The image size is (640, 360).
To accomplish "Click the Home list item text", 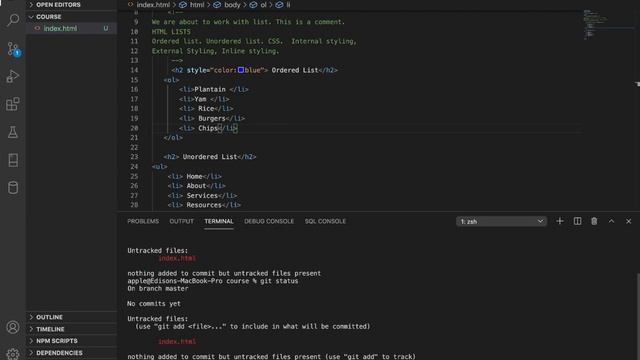I will pos(194,176).
